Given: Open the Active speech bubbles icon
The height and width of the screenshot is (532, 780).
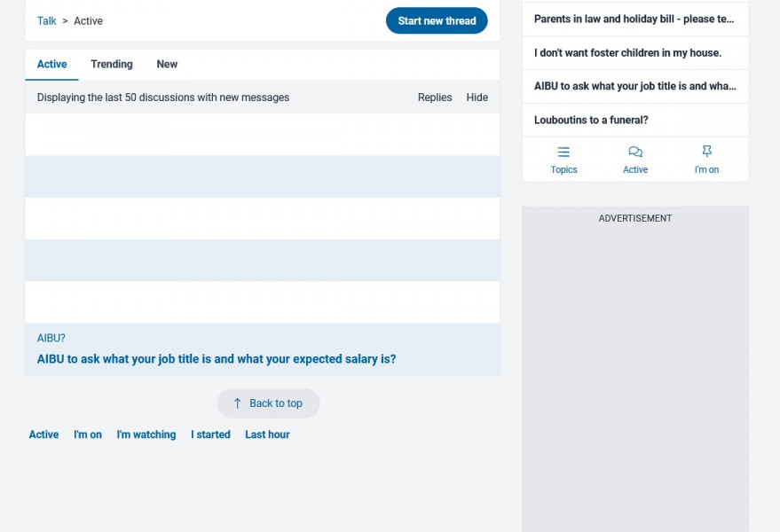Looking at the screenshot, I should pos(635,153).
